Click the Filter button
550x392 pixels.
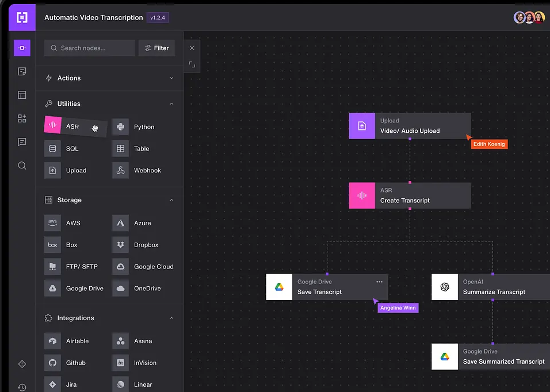156,48
